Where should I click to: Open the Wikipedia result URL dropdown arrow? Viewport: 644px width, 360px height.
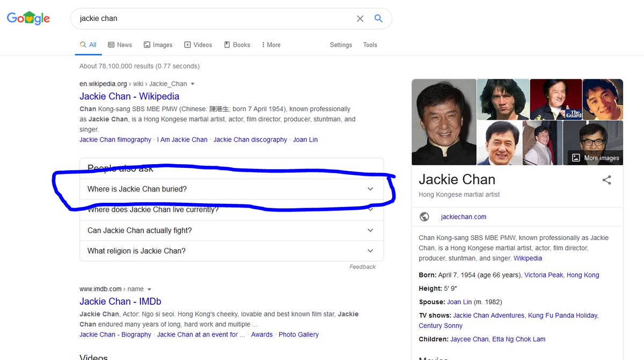tap(193, 84)
